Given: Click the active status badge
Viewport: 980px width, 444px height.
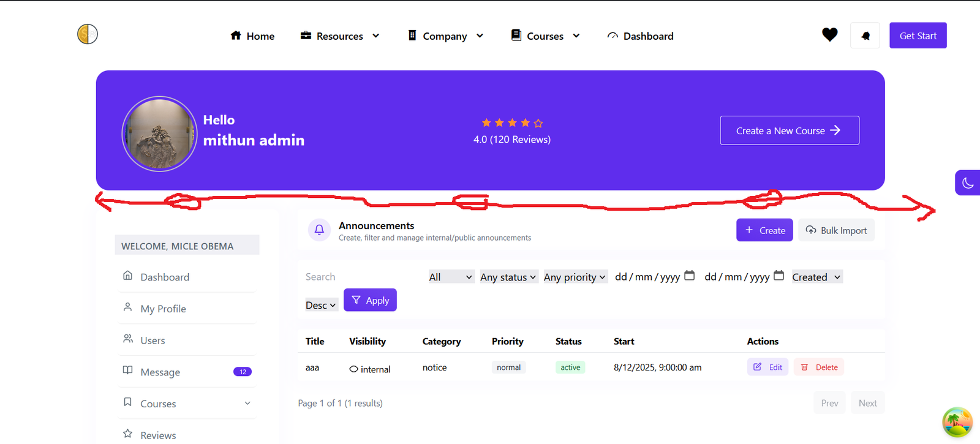Looking at the screenshot, I should pyautogui.click(x=570, y=367).
